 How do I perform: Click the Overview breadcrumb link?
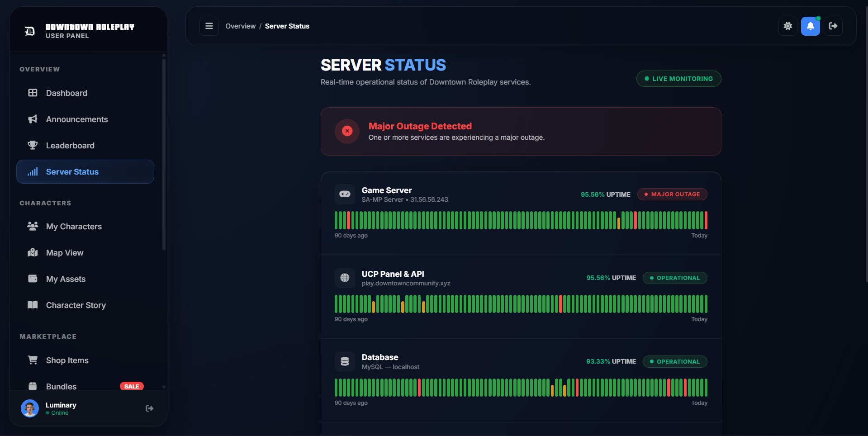(241, 26)
